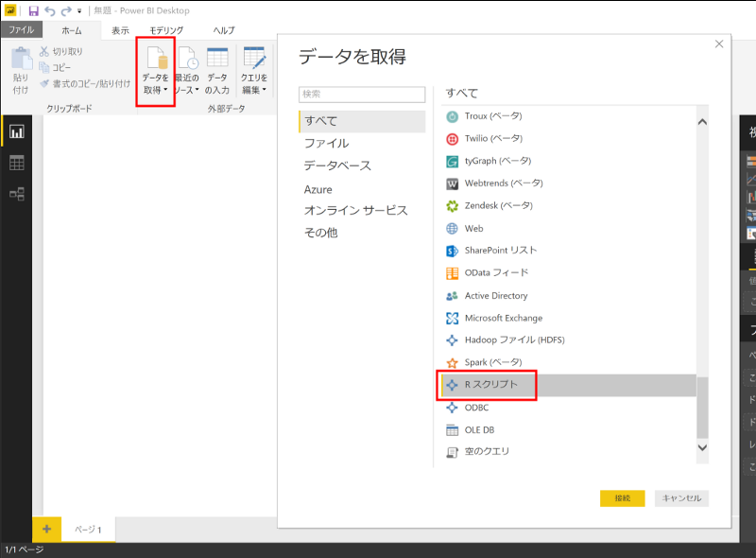Click the OData orange grid icon
The width and height of the screenshot is (756, 558).
click(x=452, y=273)
